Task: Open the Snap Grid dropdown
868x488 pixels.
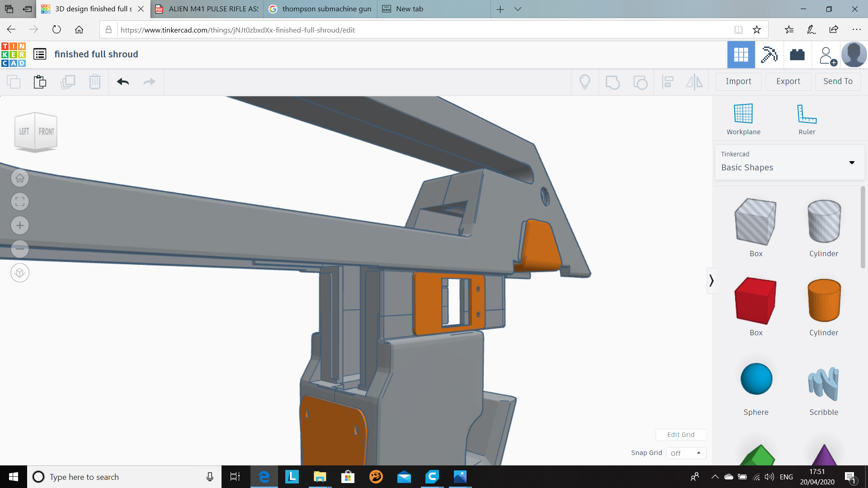Action: [x=686, y=453]
